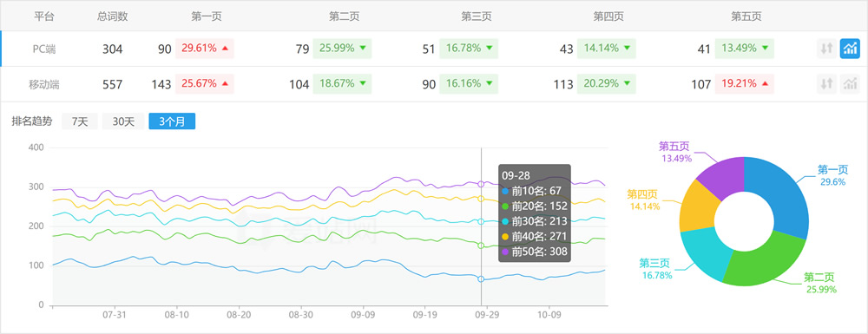This screenshot has width=868, height=334.
Task: Click the 09-09 x-axis date label
Action: click(363, 314)
